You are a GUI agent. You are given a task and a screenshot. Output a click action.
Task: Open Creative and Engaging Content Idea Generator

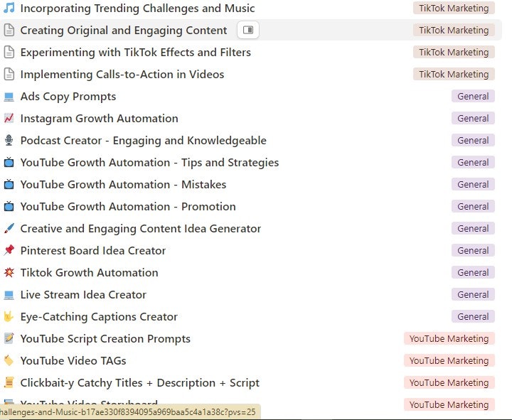pos(140,228)
